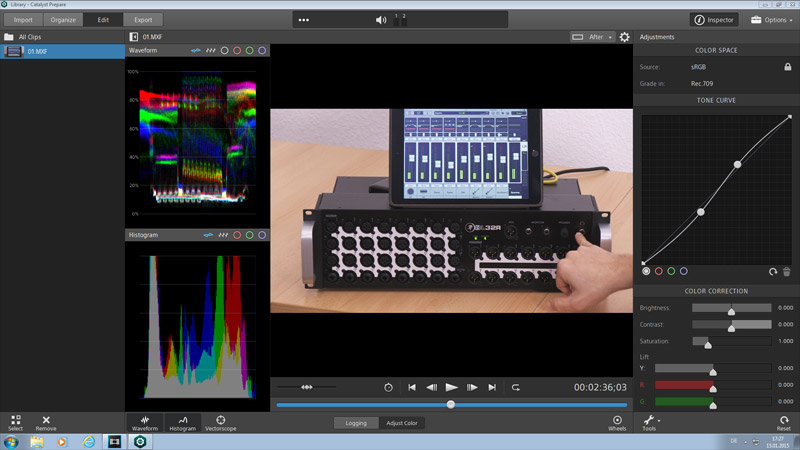
Task: Click the Remove clip icon
Action: [x=46, y=421]
